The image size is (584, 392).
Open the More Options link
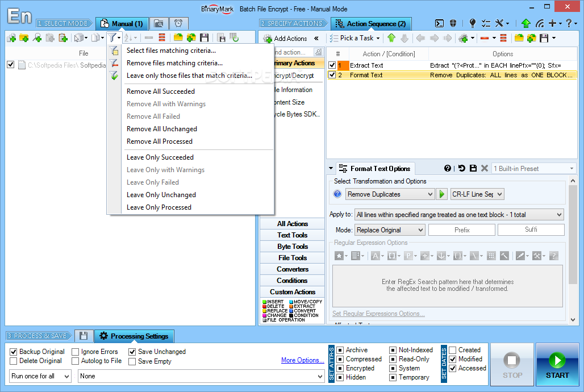pyautogui.click(x=302, y=360)
